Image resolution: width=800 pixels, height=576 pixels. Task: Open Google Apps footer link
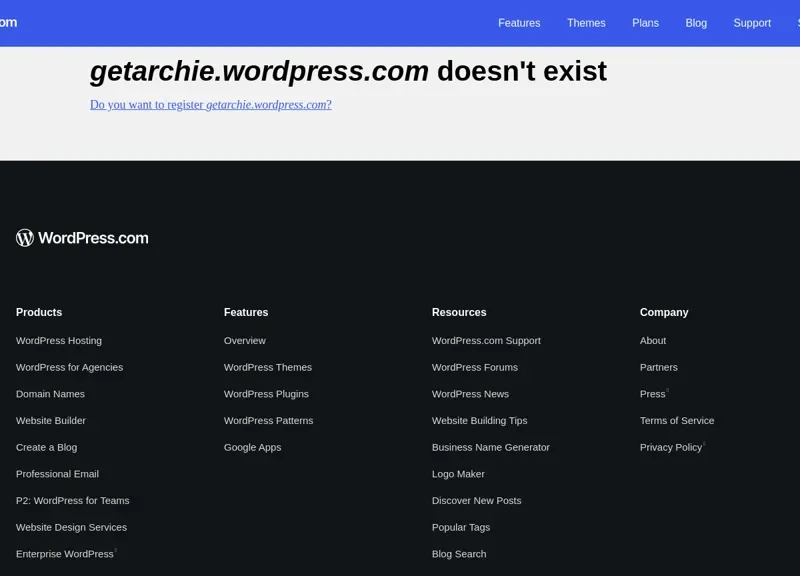click(x=252, y=447)
